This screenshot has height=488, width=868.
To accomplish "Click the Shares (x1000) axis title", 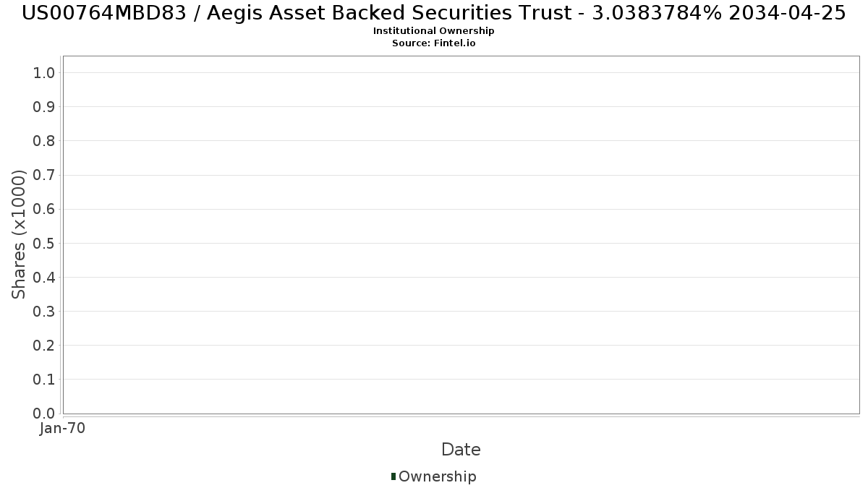I will pyautogui.click(x=19, y=234).
